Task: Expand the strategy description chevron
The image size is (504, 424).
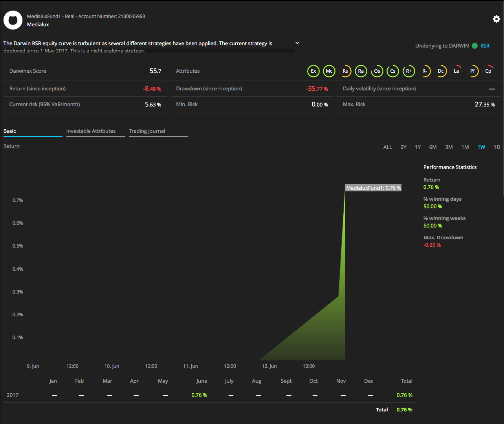Action: click(297, 43)
